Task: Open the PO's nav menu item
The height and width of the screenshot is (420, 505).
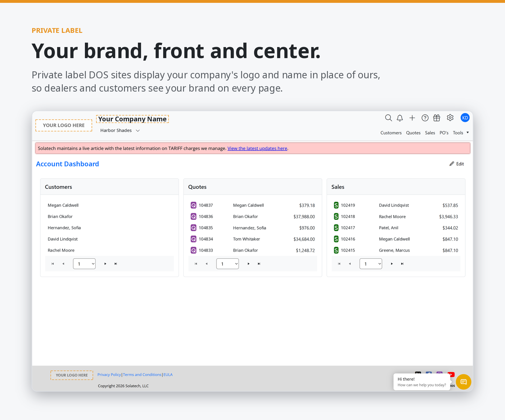Action: (x=444, y=133)
